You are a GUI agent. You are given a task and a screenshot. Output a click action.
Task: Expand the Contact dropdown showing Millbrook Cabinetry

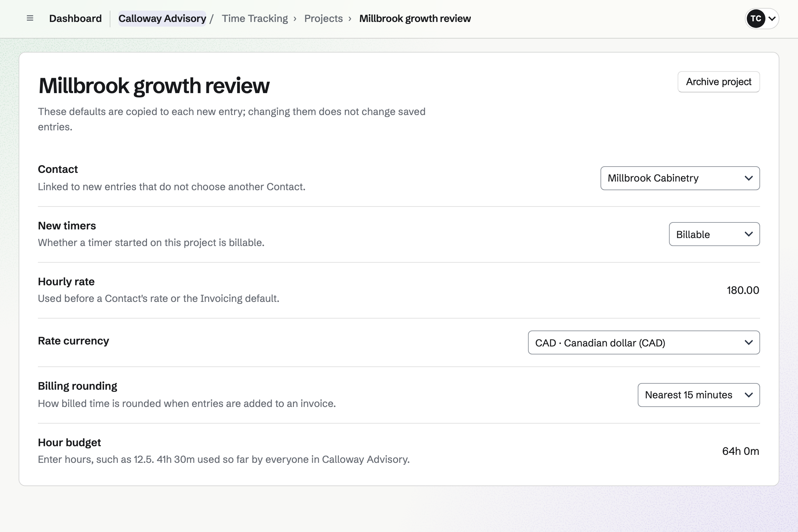(680, 178)
